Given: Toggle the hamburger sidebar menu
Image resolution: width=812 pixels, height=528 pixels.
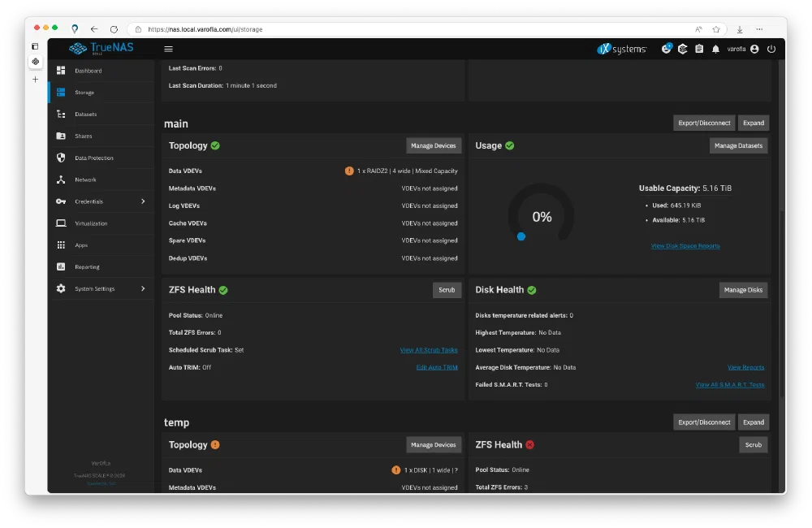Looking at the screenshot, I should [x=169, y=49].
